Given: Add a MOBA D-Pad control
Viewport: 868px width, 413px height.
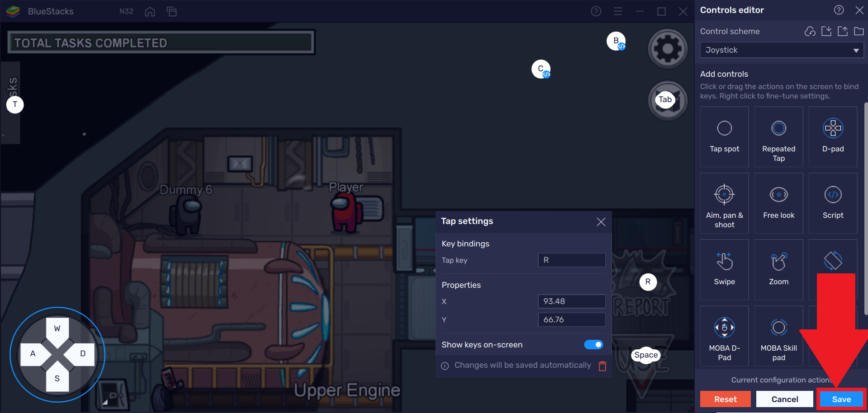Looking at the screenshot, I should pos(724,336).
